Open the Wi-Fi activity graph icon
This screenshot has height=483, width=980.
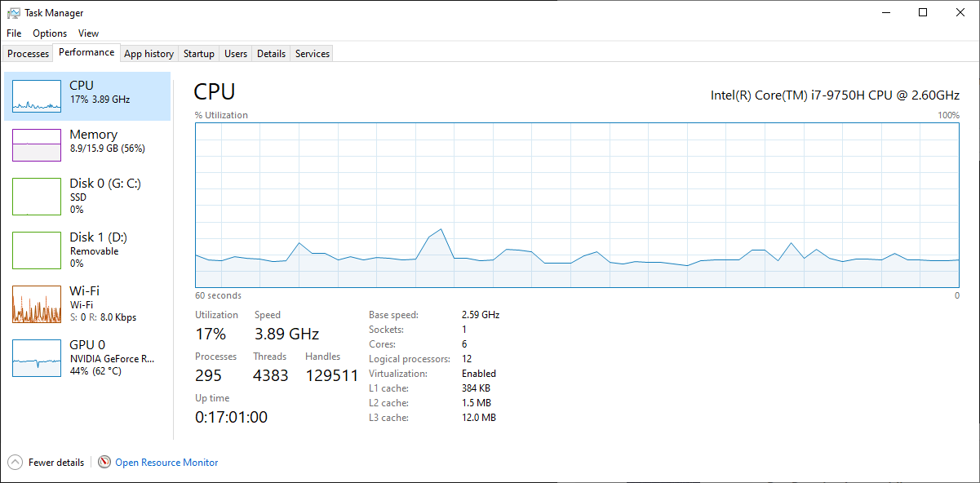(x=37, y=304)
